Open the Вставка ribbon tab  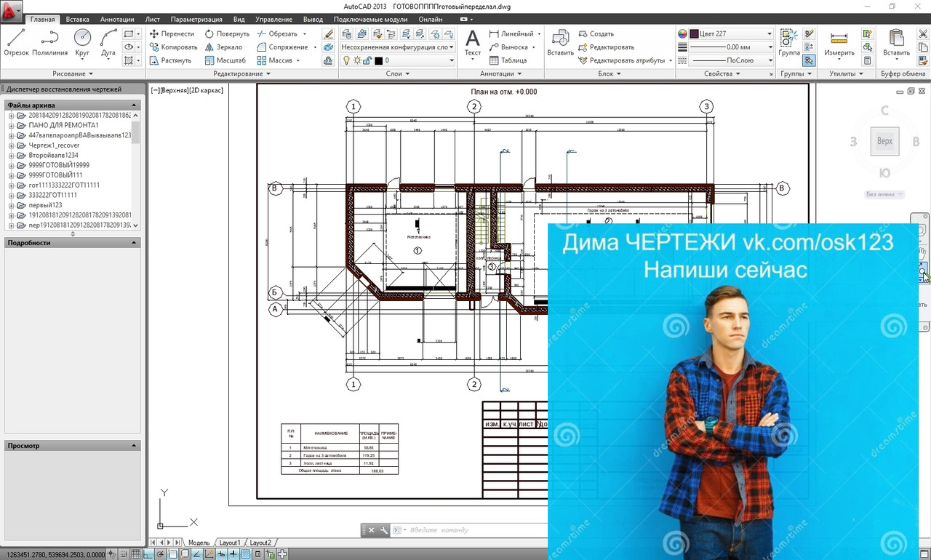pyautogui.click(x=77, y=19)
